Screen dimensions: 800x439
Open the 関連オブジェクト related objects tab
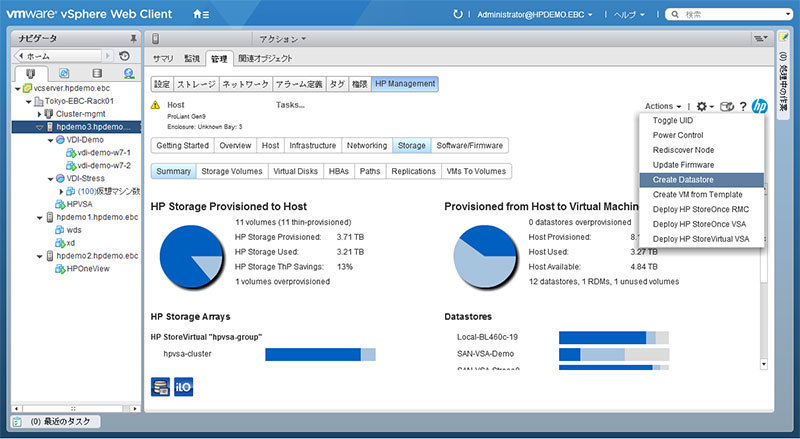point(265,59)
